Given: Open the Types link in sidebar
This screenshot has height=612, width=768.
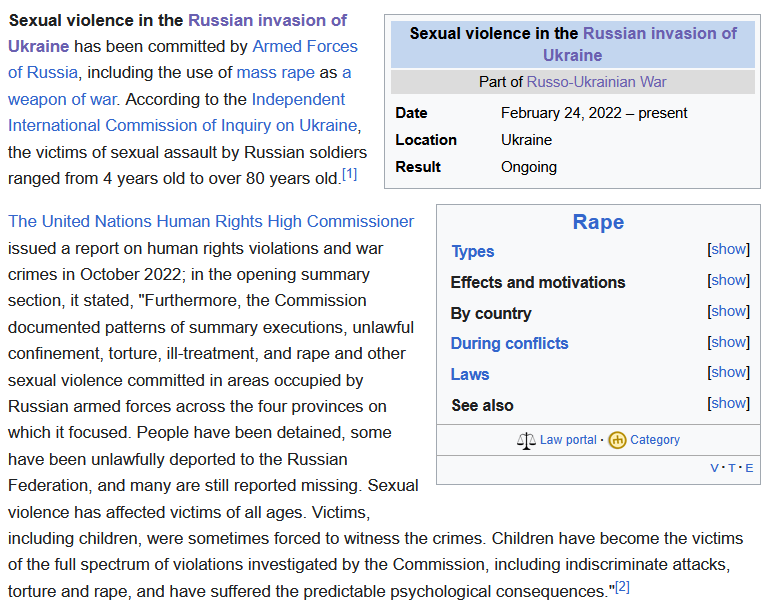Looking at the screenshot, I should (x=473, y=251).
